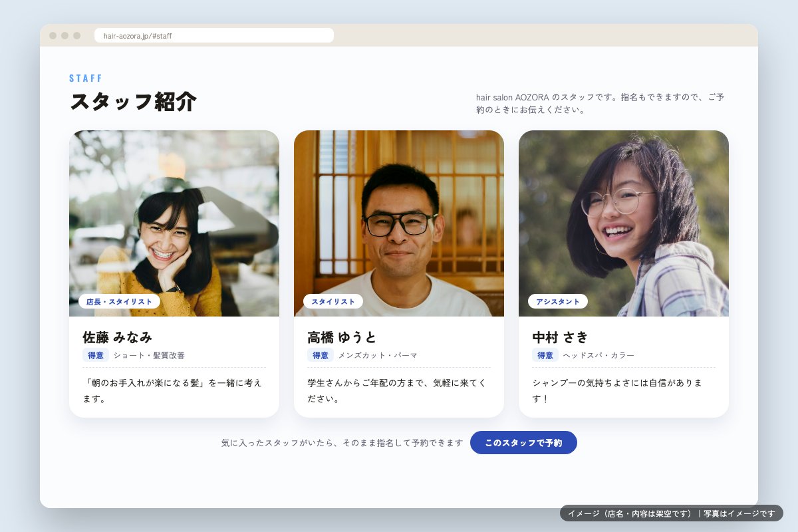Image resolution: width=798 pixels, height=532 pixels.
Task: Click the ショート・髪質改善 specialty text
Action: [x=149, y=355]
